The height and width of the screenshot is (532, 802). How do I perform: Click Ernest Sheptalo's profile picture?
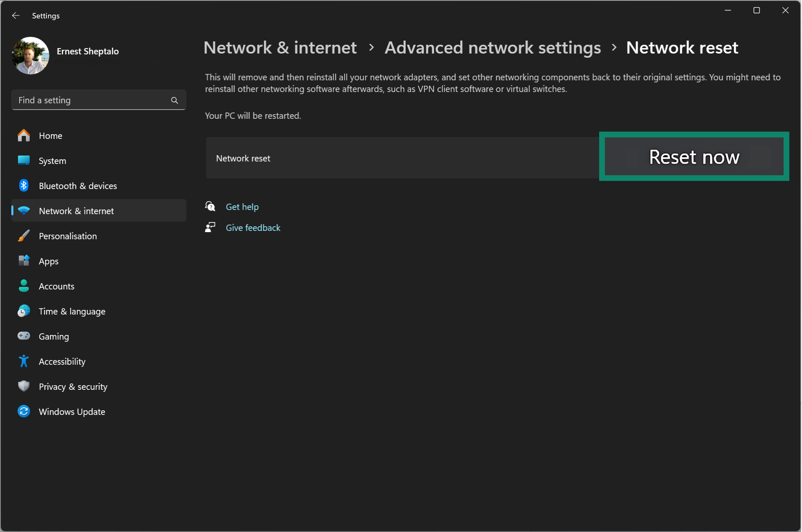coord(30,55)
